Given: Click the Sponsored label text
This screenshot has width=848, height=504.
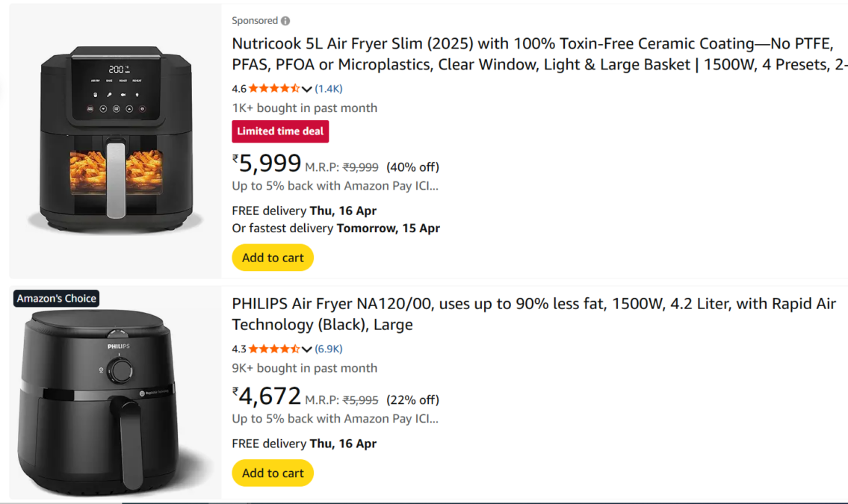Looking at the screenshot, I should click(255, 21).
